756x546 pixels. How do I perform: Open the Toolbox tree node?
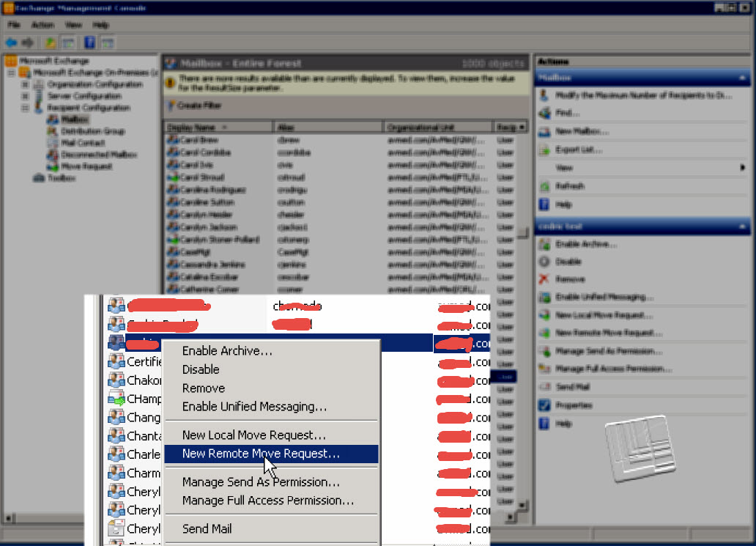point(62,178)
